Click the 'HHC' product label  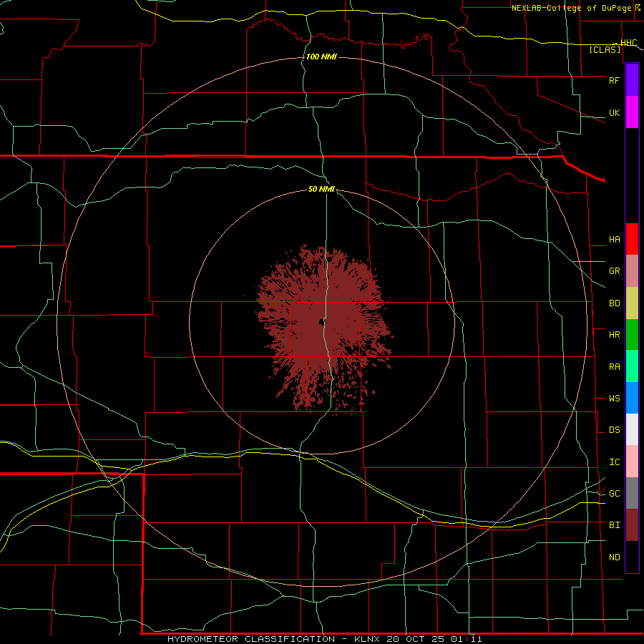[x=628, y=43]
